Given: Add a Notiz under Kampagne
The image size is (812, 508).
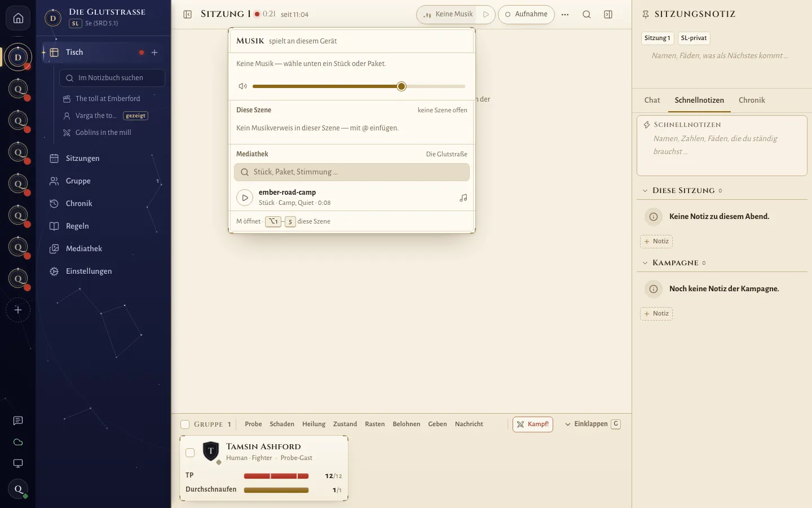Looking at the screenshot, I should click(x=656, y=314).
